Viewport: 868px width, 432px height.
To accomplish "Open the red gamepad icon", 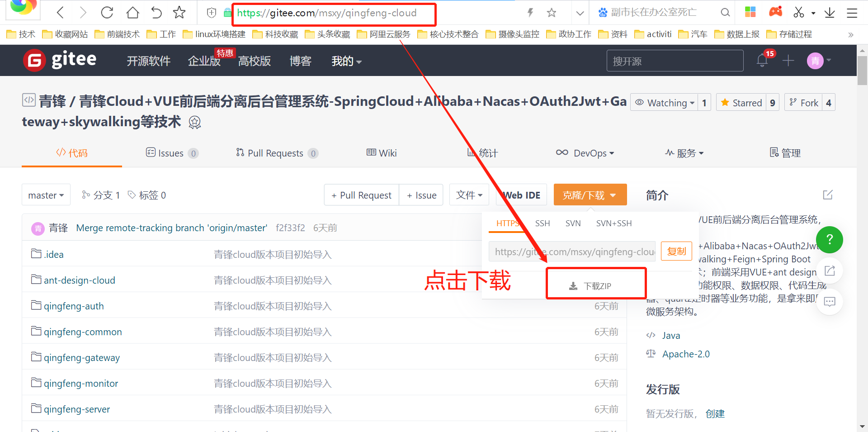I will tap(775, 12).
